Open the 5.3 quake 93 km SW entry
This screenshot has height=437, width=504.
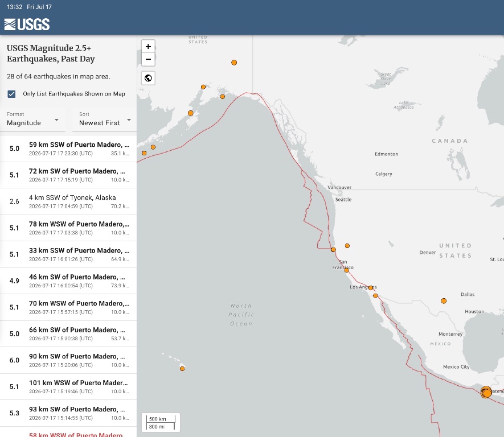68,413
